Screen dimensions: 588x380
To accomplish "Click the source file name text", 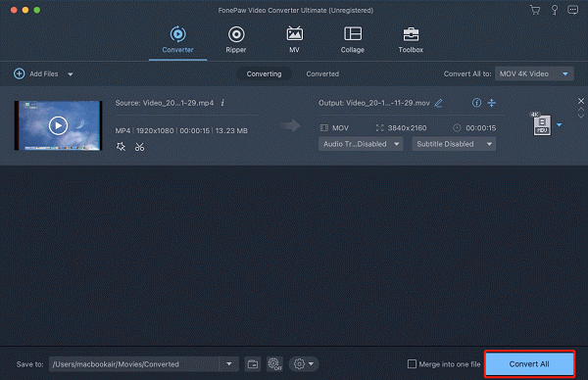I will pos(165,103).
